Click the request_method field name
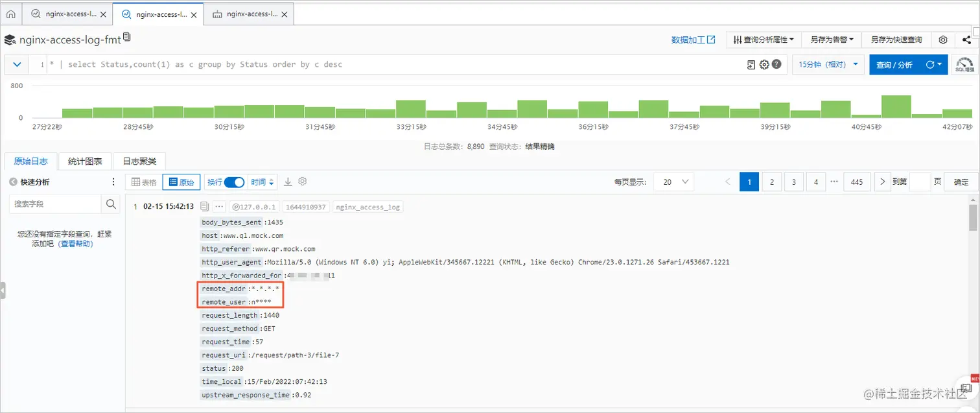 (231, 329)
